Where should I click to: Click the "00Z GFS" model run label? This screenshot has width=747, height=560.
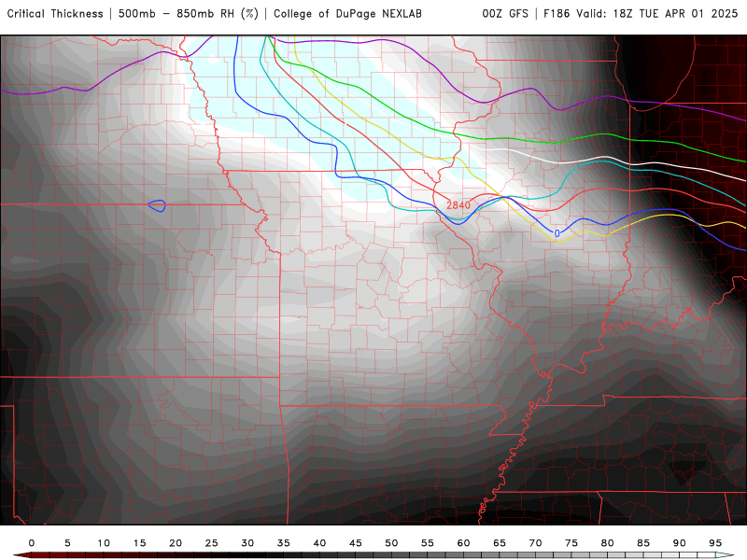(505, 13)
